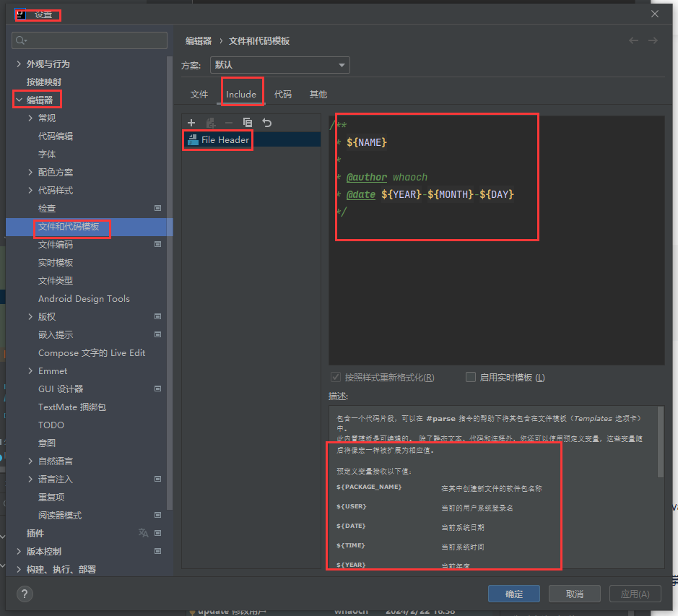678x616 pixels.
Task: Select 字体 in settings tree
Action: 47,155
